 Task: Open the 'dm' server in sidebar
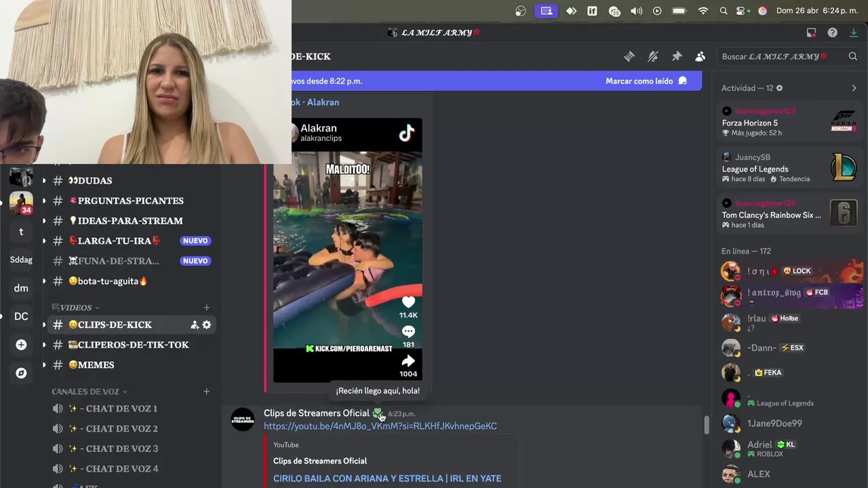click(x=21, y=288)
